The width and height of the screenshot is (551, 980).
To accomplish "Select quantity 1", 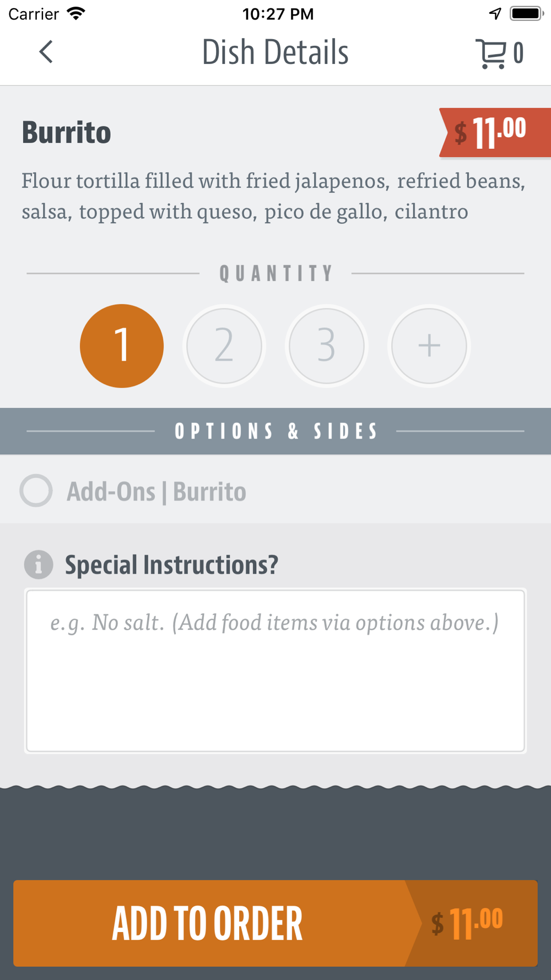I will point(122,346).
